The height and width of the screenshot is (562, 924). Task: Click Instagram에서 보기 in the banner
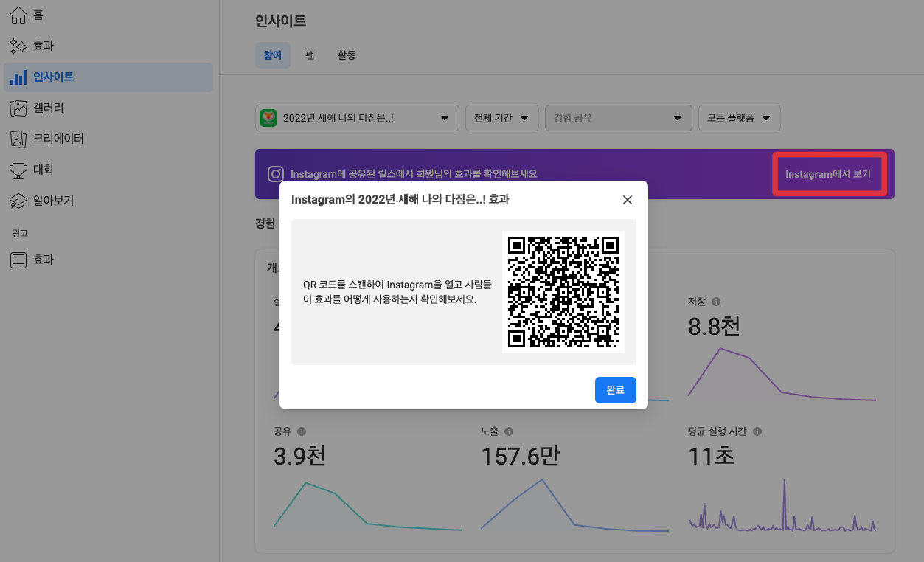(829, 174)
